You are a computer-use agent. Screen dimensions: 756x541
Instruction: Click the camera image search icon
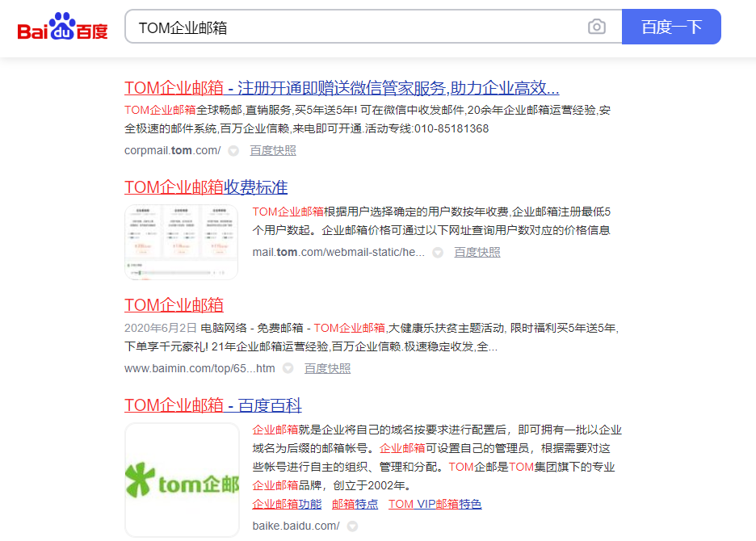click(x=596, y=27)
